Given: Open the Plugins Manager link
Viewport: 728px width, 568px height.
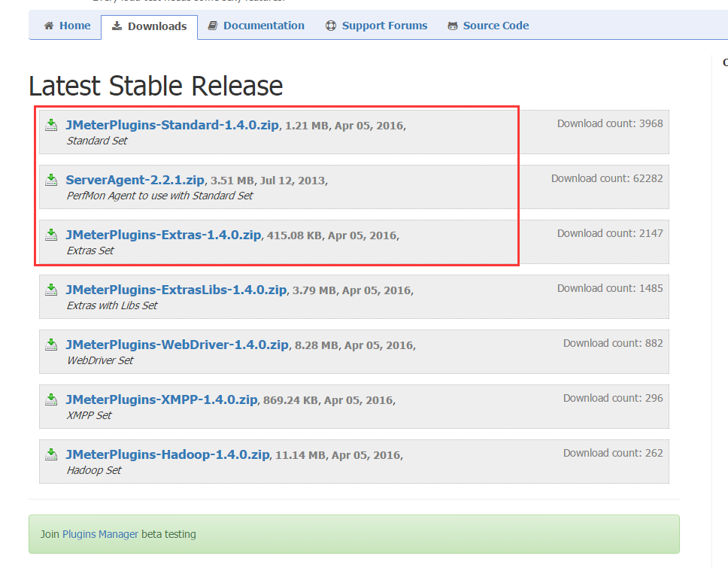Looking at the screenshot, I should click(x=100, y=534).
